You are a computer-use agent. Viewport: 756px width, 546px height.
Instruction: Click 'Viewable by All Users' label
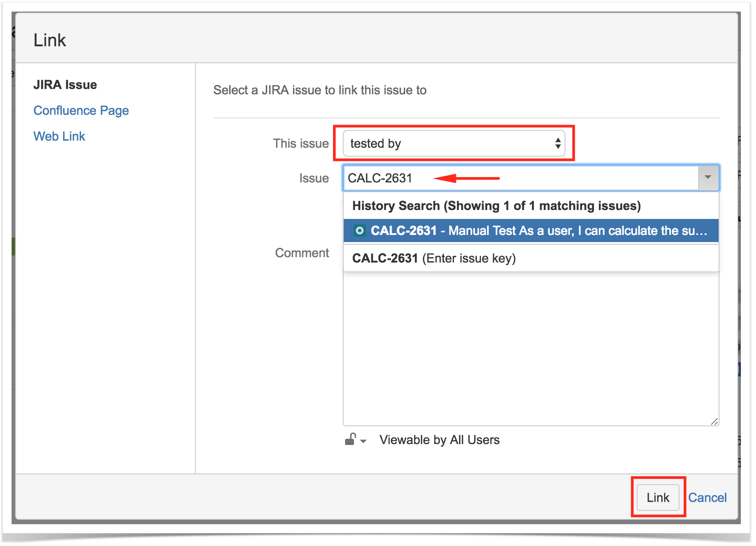point(439,440)
